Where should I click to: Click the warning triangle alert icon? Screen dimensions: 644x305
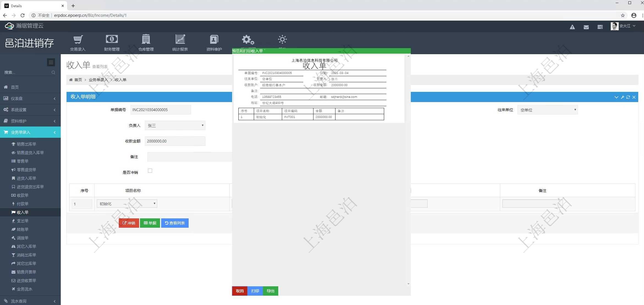click(572, 27)
